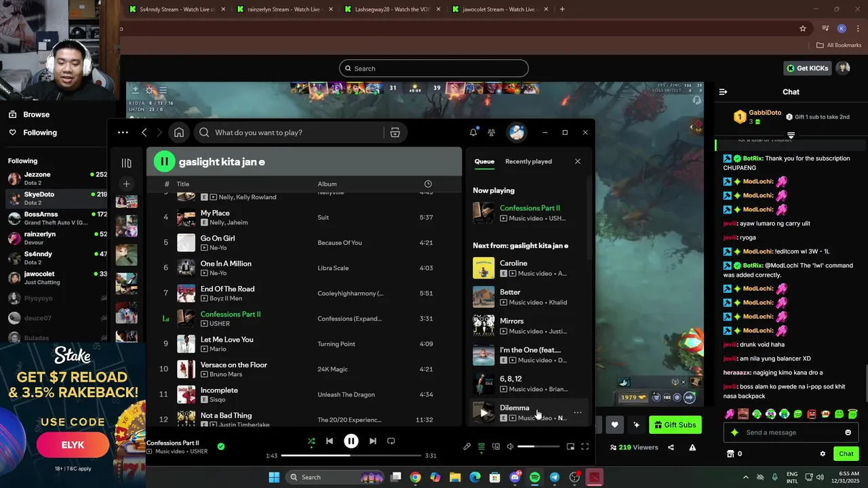Open rainzerlyn channel in Following list

58,238
